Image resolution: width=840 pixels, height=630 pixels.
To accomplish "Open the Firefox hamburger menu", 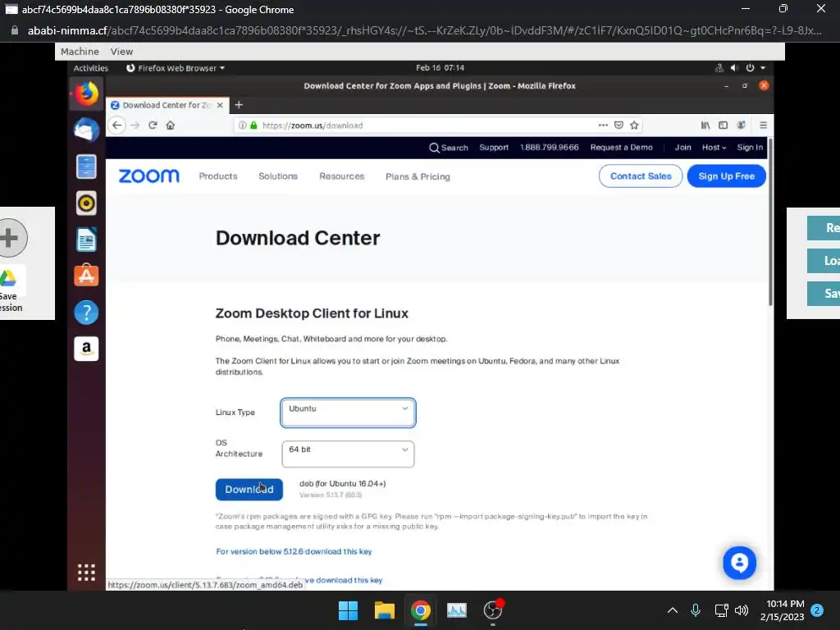I will click(x=764, y=126).
